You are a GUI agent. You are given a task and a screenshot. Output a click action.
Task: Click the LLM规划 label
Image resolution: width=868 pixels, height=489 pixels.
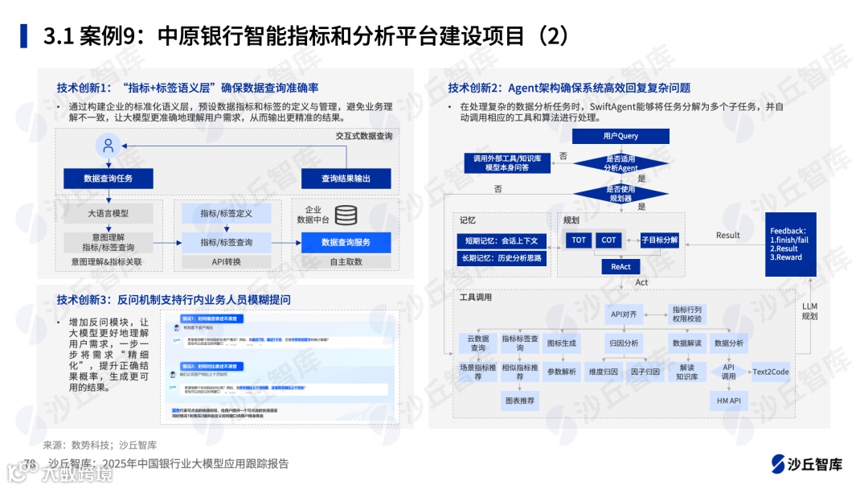point(810,311)
